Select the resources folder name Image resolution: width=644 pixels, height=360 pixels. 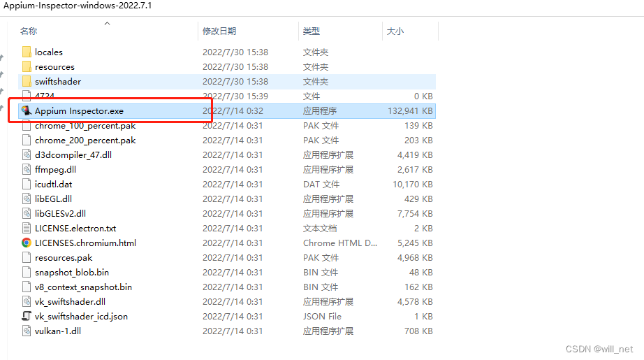tap(54, 66)
